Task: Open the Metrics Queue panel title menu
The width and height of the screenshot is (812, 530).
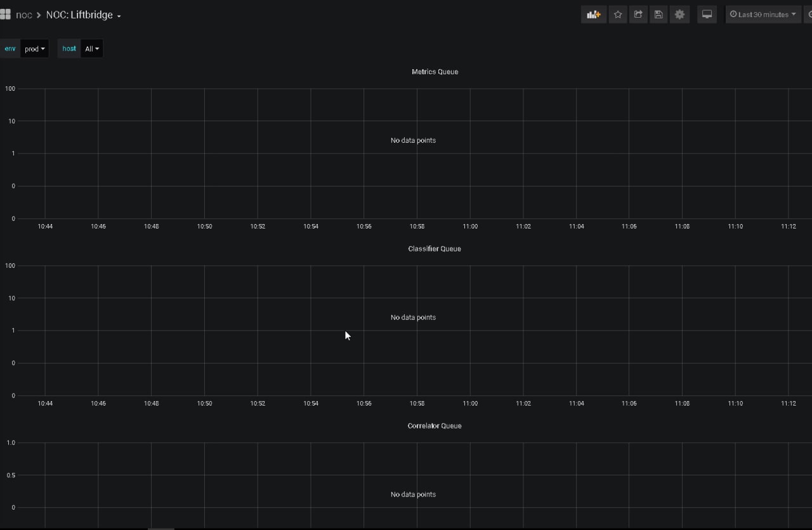Action: coord(435,72)
